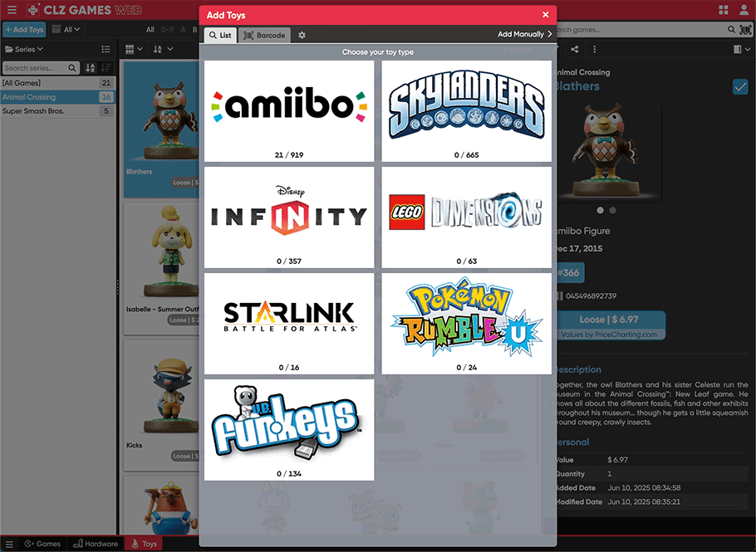Open Add Toys settings gear

302,35
